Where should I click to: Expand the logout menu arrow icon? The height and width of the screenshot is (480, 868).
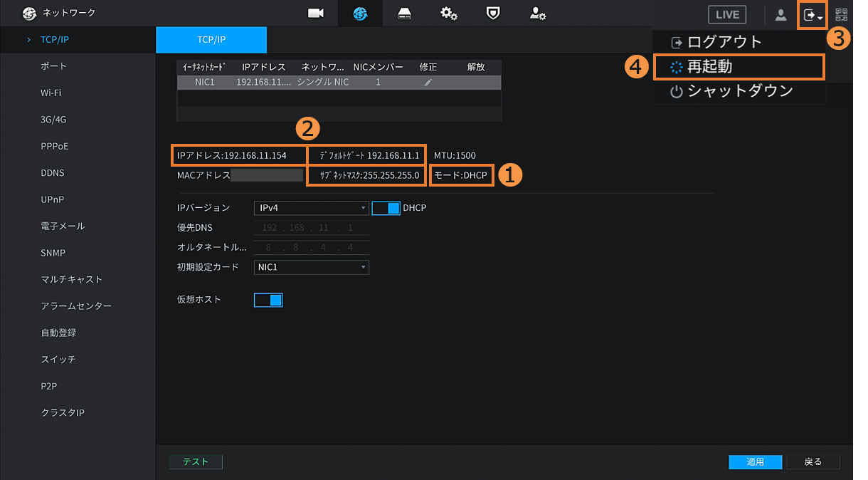click(813, 14)
